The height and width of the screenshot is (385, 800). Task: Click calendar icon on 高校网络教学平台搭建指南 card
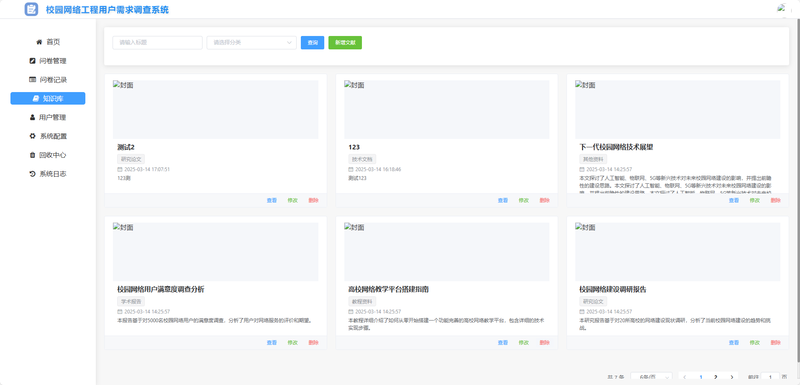[351, 311]
